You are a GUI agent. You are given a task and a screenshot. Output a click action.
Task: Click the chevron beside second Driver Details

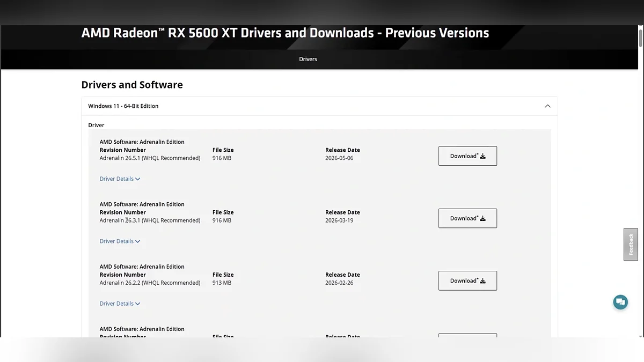[x=138, y=241]
